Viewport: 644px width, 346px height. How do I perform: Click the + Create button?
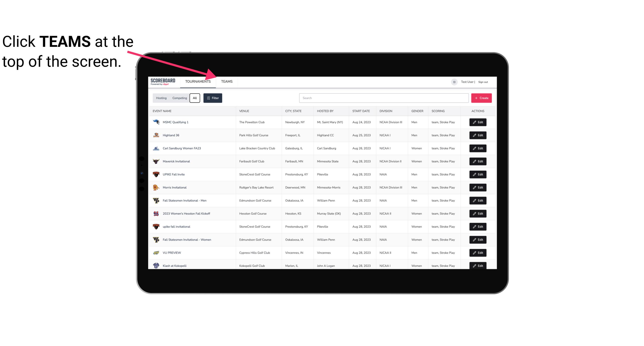482,98
